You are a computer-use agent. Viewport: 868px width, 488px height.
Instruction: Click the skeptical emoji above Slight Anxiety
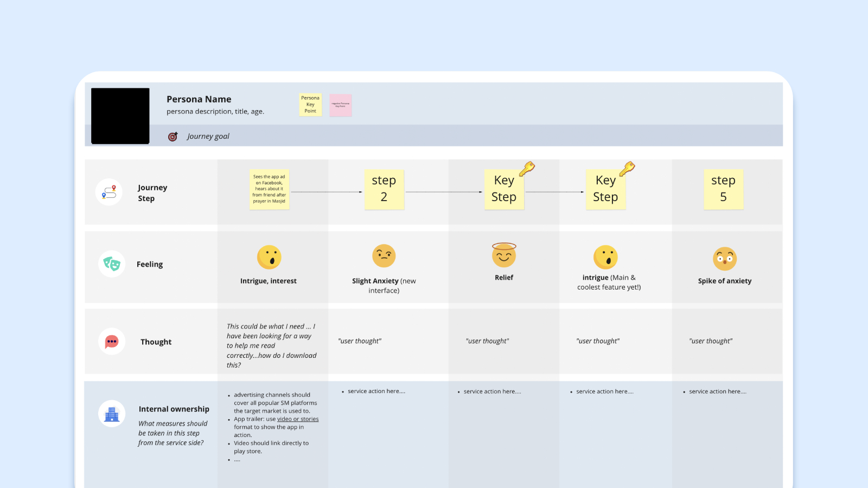pos(384,256)
